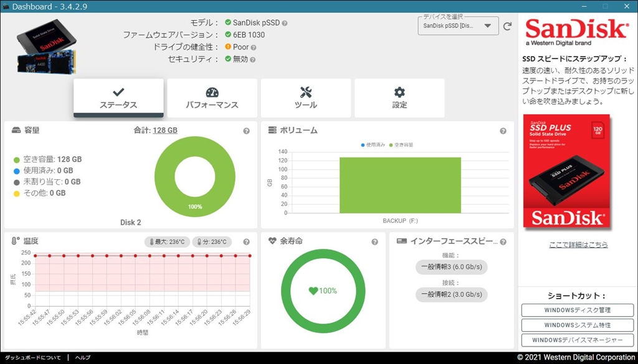638x364 pixels.
Task: Click the 128 GB total capacity link
Action: pyautogui.click(x=164, y=131)
